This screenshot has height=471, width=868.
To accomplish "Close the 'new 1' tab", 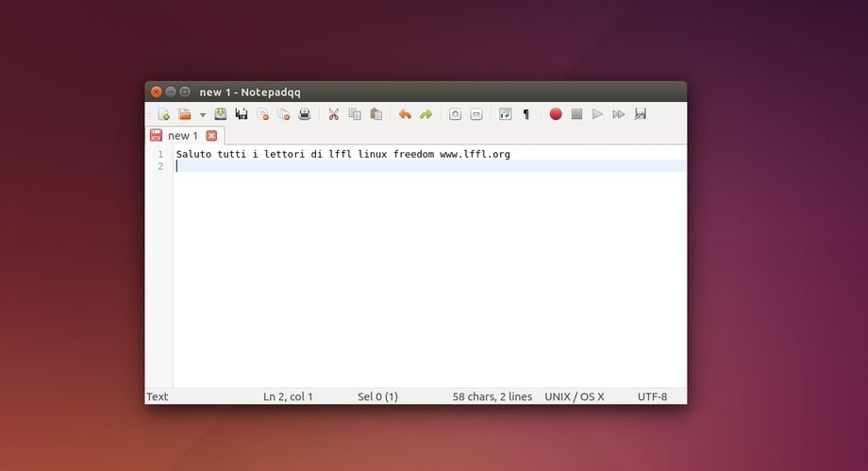I will click(x=211, y=136).
